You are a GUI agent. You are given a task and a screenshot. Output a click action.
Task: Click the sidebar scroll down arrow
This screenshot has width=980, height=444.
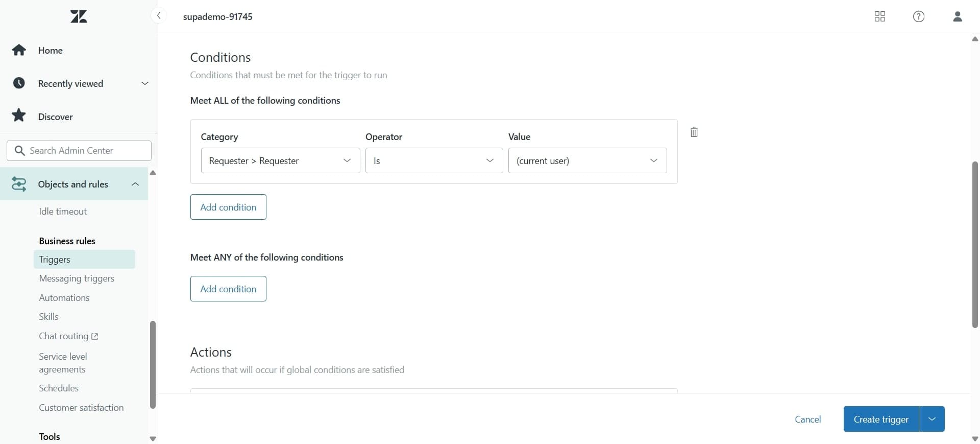click(153, 438)
